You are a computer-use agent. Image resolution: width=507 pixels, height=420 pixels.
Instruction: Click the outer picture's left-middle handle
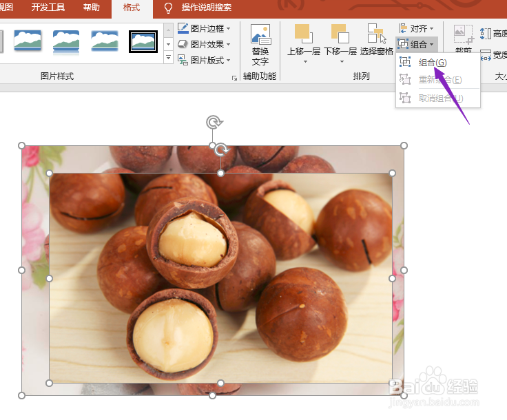pos(21,270)
